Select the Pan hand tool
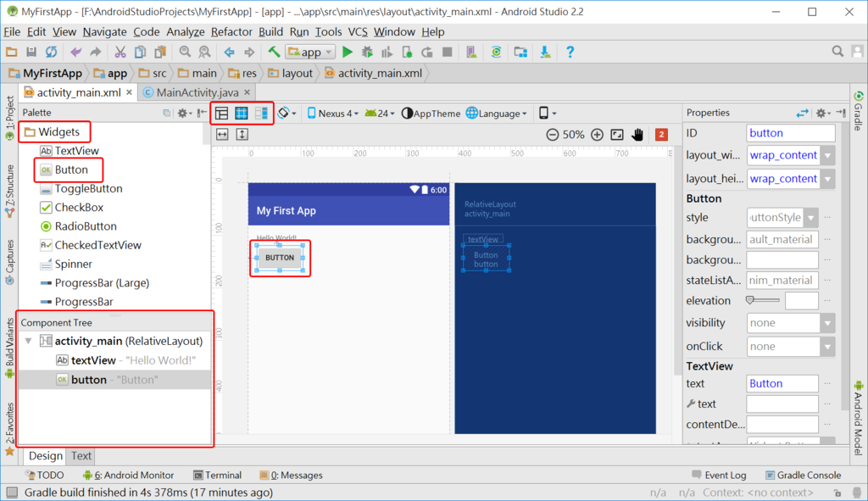The image size is (868, 501). 637,135
